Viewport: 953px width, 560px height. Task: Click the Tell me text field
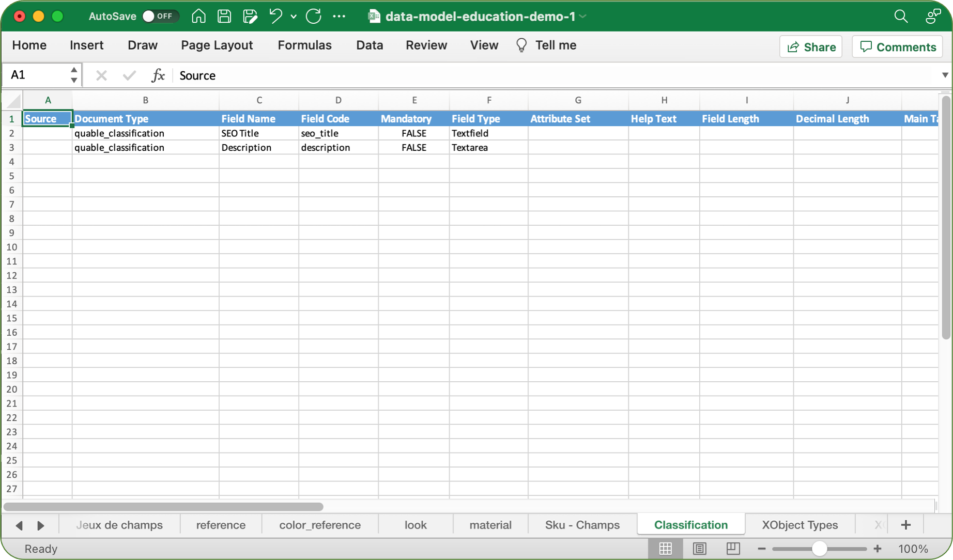[556, 45]
